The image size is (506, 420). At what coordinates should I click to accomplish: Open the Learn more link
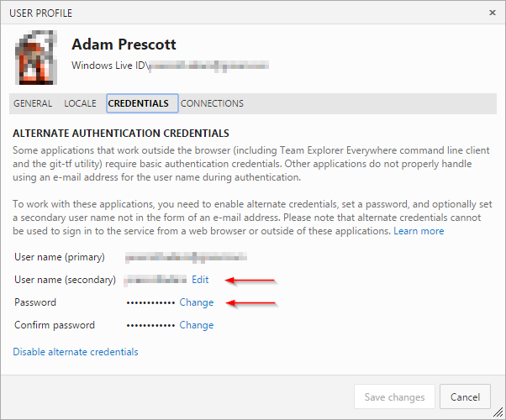(x=419, y=231)
